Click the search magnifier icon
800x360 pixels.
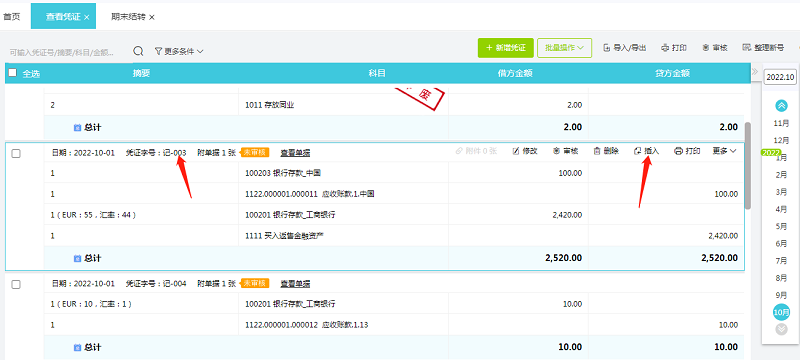[x=138, y=51]
